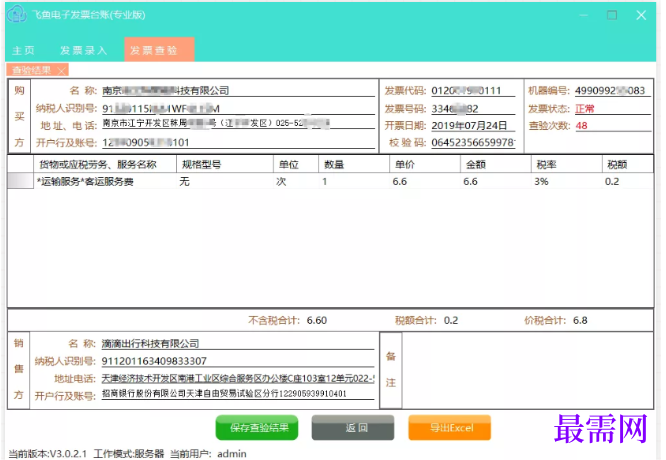Viewport: 666px width, 460px height.
Task: Click the 数量 column header
Action: (x=354, y=164)
